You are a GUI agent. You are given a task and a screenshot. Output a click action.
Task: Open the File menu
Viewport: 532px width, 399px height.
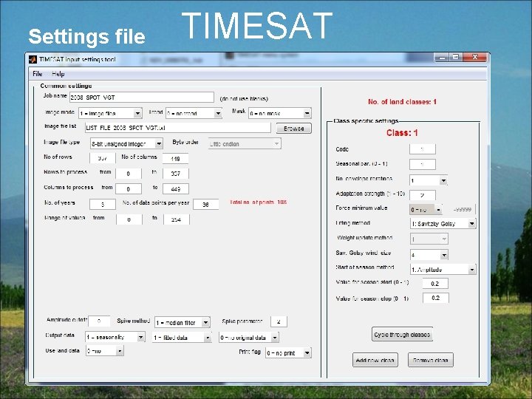[38, 74]
